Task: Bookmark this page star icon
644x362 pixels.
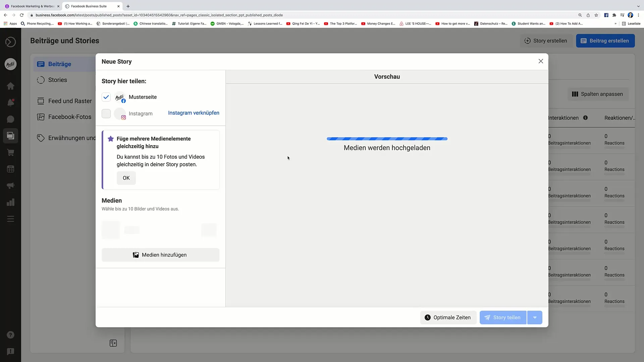Action: pos(596,15)
